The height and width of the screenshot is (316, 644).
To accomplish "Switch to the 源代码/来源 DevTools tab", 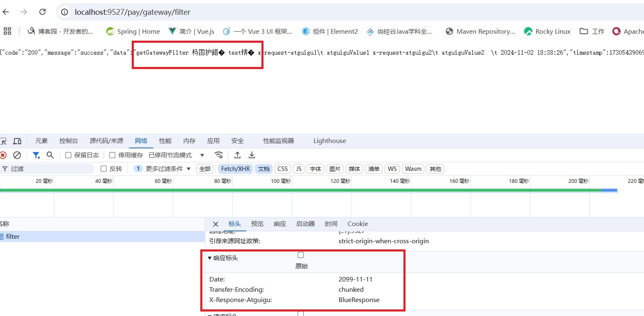I will [x=106, y=141].
